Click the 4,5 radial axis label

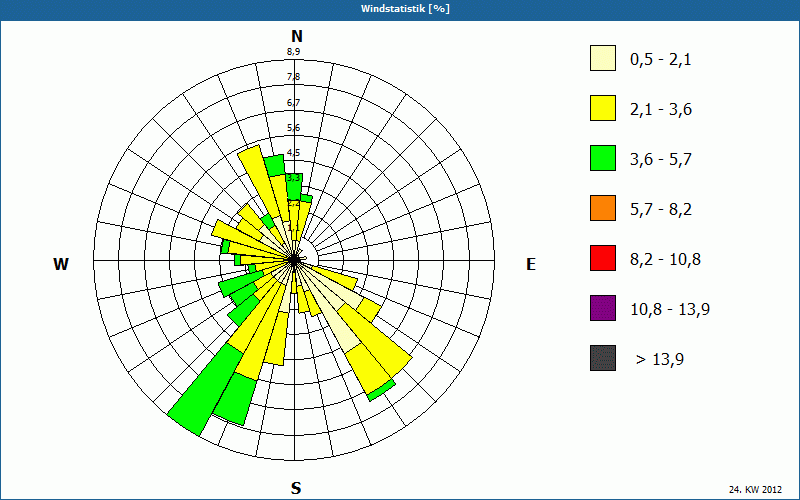293,152
